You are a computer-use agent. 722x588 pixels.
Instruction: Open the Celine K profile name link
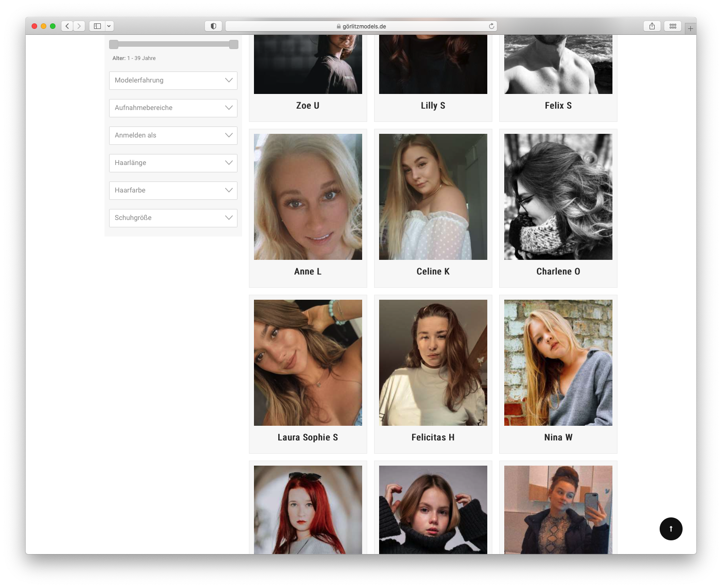(433, 271)
